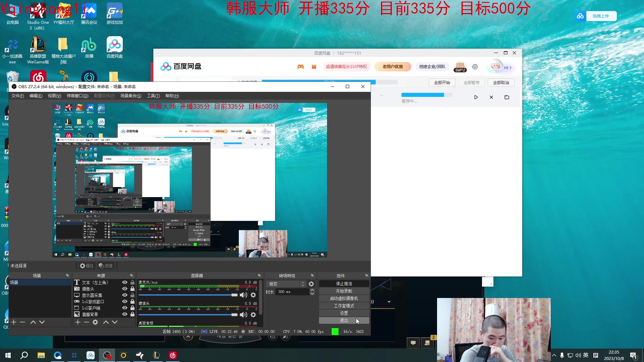The height and width of the screenshot is (362, 644).
Task: Open source properties gear in Sources toolbar
Action: [x=95, y=322]
